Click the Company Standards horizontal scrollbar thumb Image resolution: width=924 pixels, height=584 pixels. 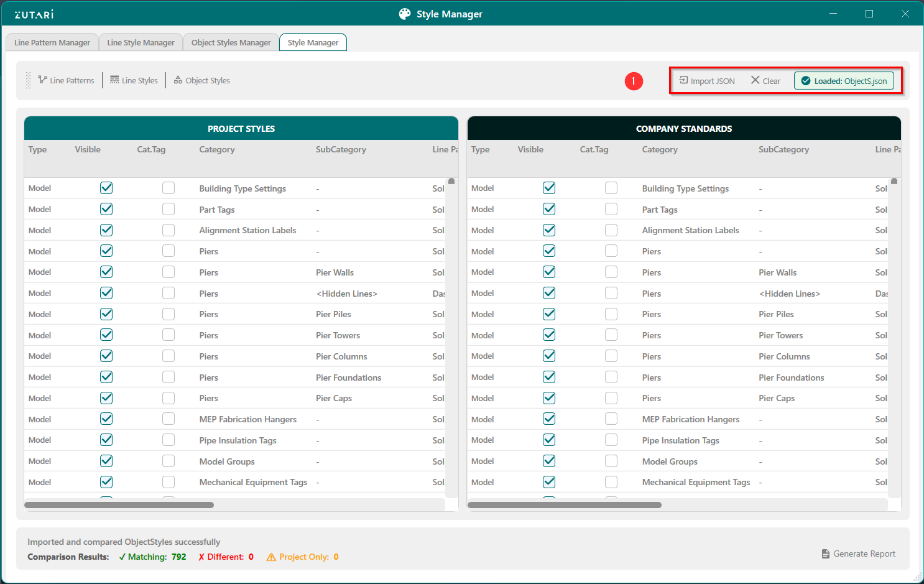click(564, 505)
